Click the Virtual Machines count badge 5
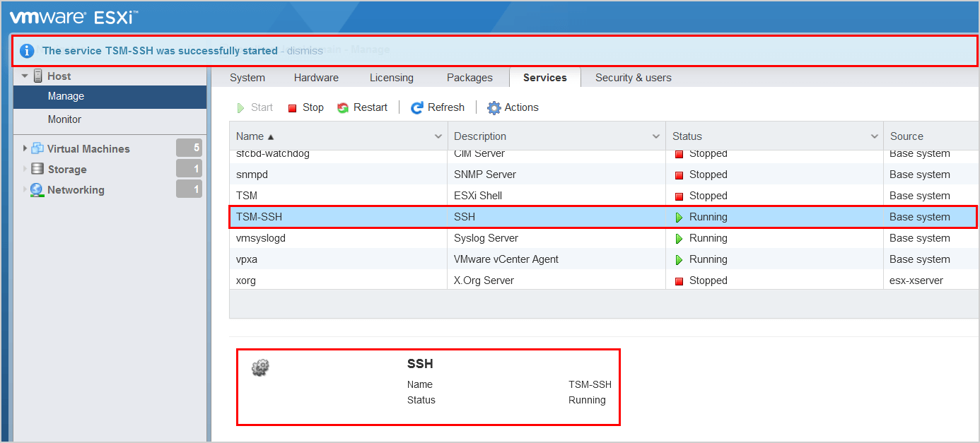This screenshot has height=443, width=980. 189,148
